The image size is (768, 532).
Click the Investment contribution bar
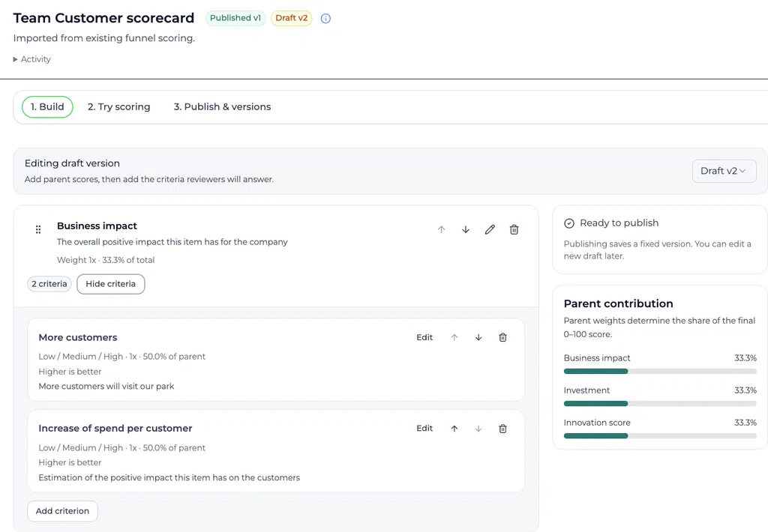(x=660, y=404)
